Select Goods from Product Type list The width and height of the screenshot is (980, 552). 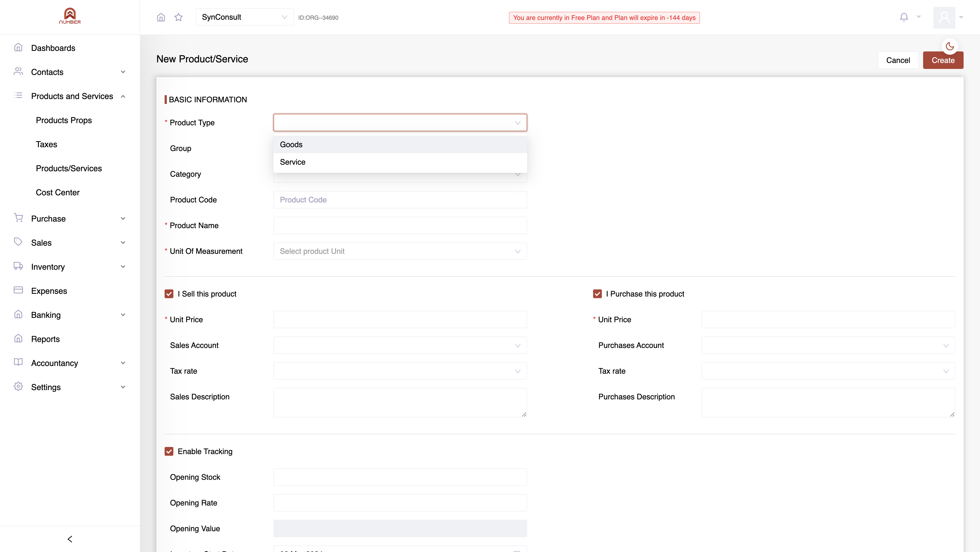[x=400, y=145]
